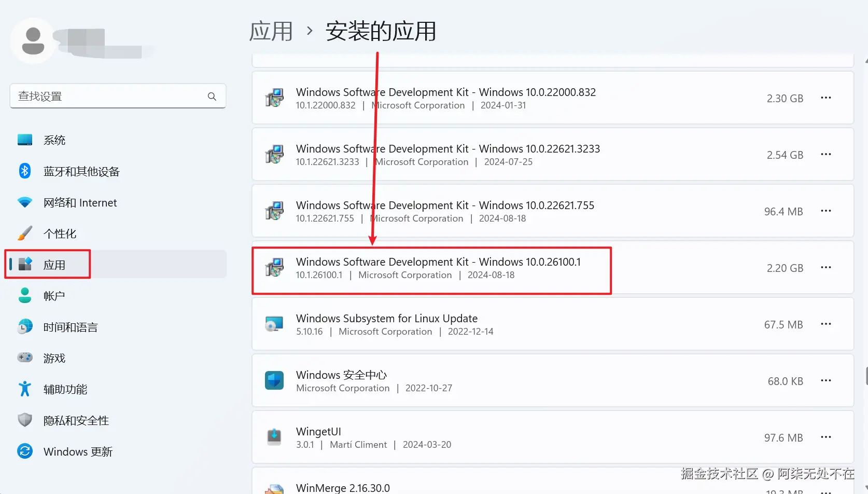Click the 2022-10-27 install date

click(x=429, y=388)
